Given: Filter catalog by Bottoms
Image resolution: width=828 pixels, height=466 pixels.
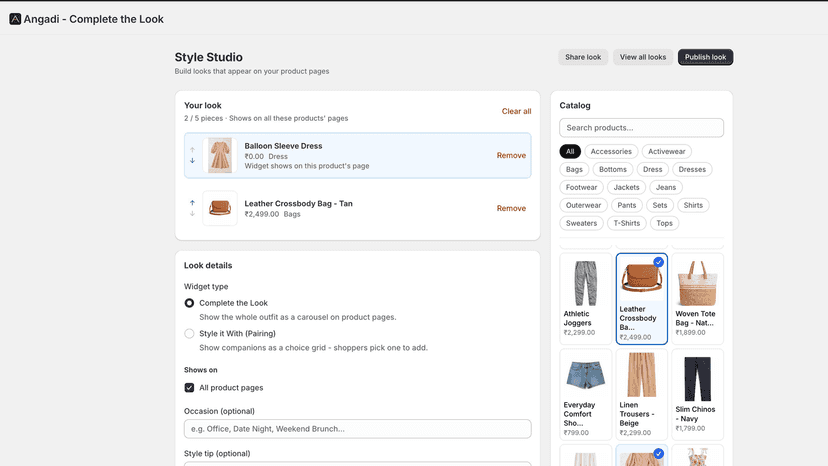Looking at the screenshot, I should [613, 170].
